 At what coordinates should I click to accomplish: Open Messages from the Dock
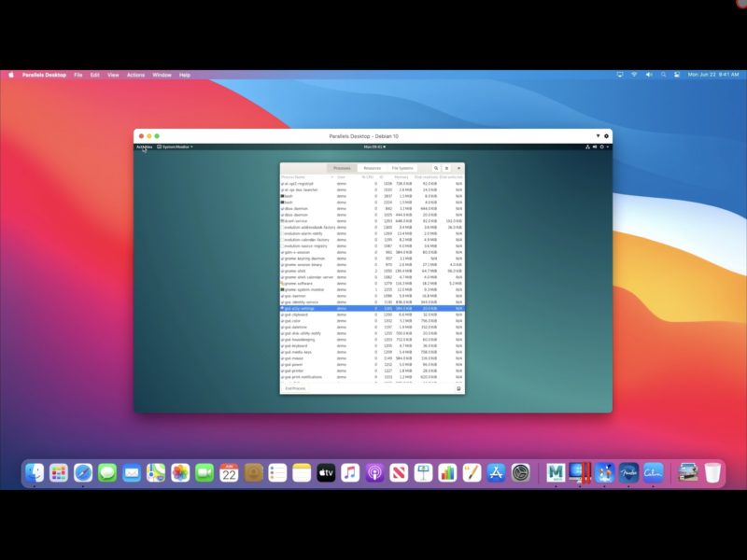tap(107, 473)
